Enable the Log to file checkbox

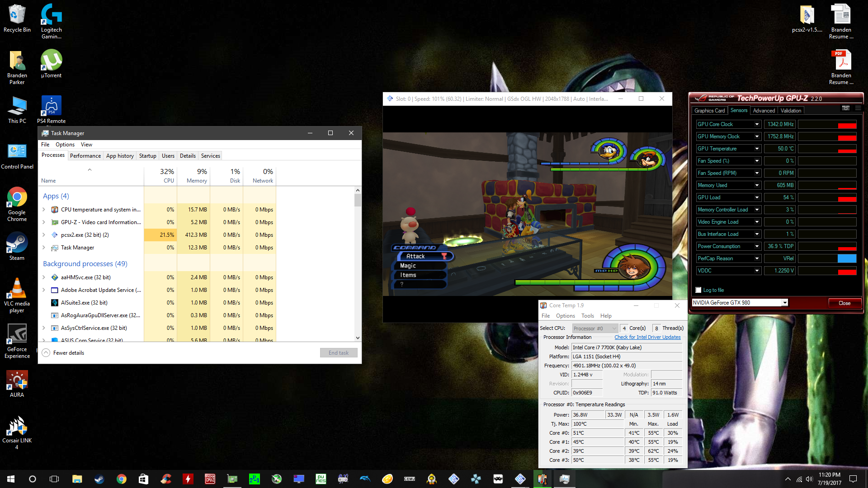[698, 290]
